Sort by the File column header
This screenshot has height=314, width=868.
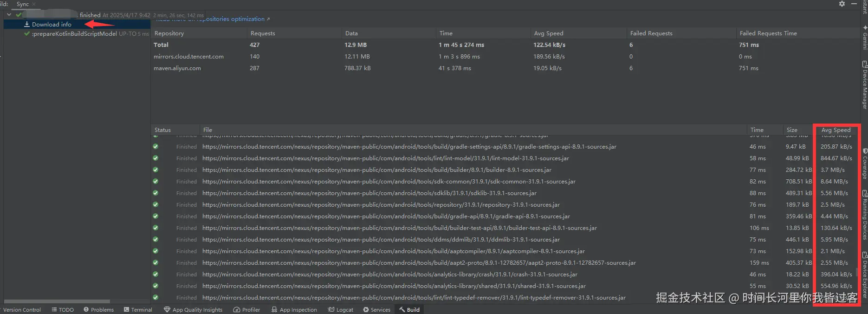click(x=207, y=130)
